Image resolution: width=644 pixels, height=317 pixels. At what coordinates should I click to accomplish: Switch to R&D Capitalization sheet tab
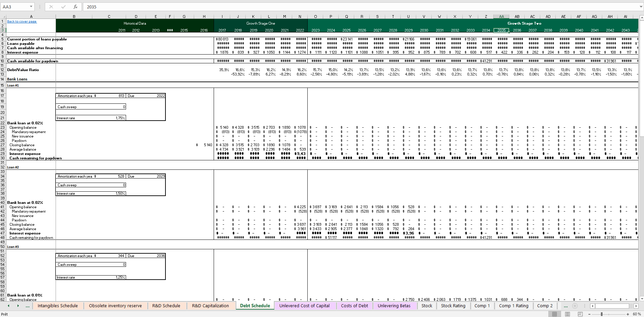pyautogui.click(x=210, y=306)
